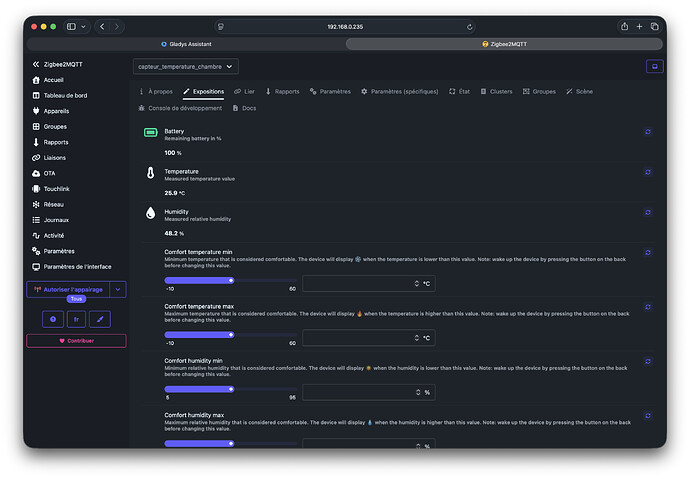Reload the page in Safari
The image size is (690, 479).
470,27
